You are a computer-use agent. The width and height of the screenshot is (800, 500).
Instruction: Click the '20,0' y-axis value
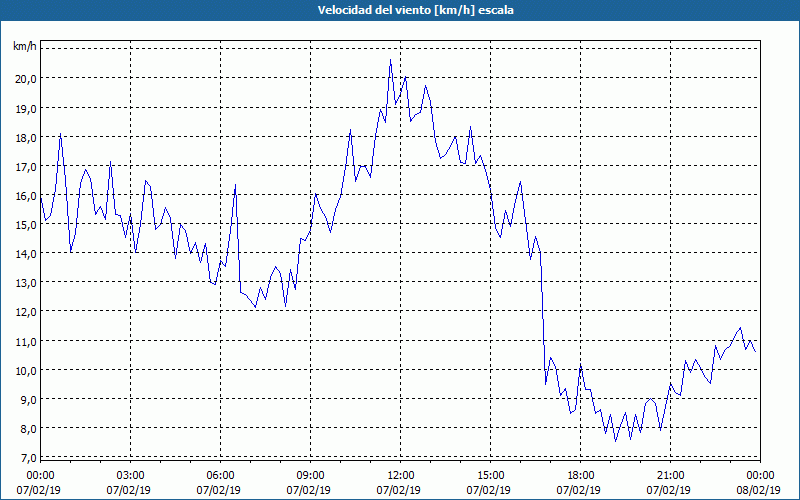(25, 79)
